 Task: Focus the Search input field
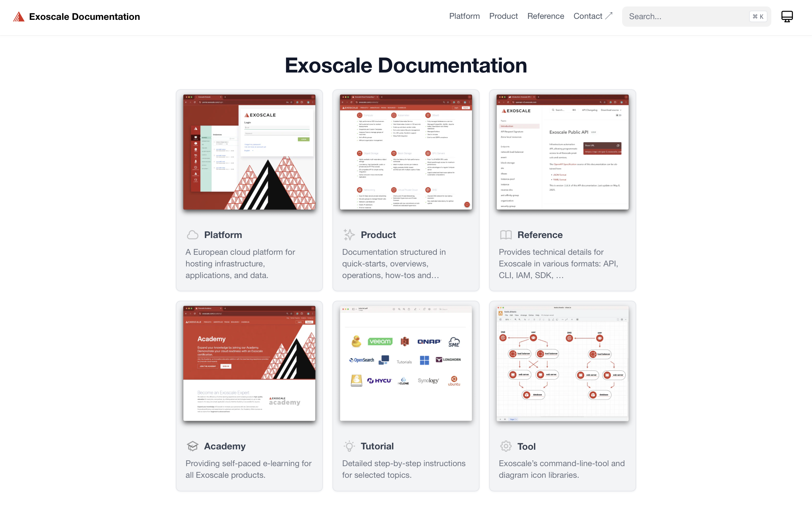point(696,16)
